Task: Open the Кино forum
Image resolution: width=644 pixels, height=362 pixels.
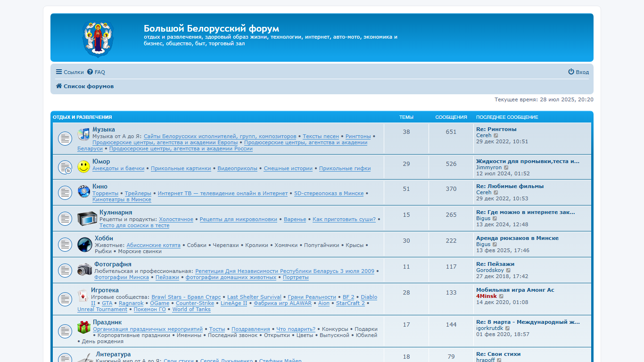Action: (100, 187)
